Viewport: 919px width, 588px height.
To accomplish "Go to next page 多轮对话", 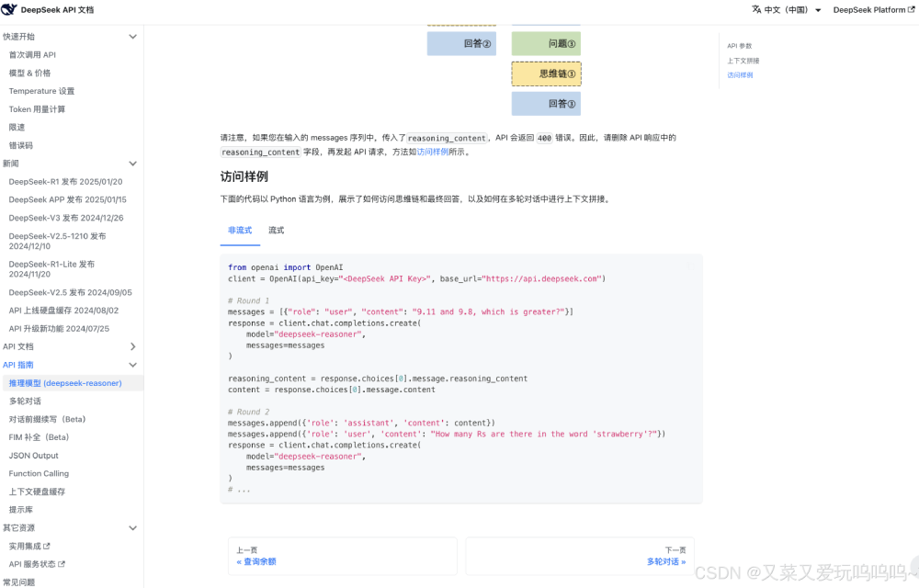I will click(x=580, y=556).
